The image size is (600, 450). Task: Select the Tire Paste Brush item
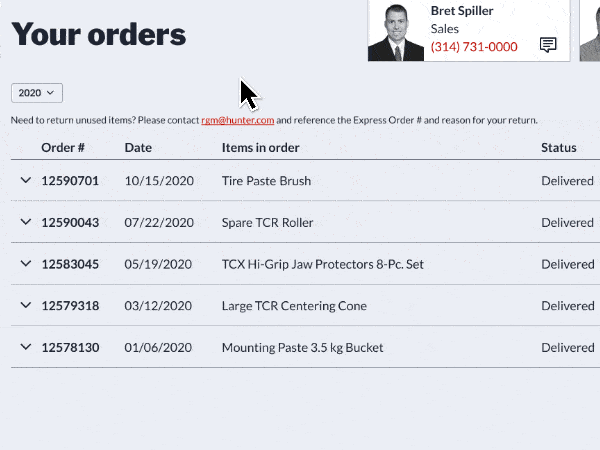pos(266,181)
